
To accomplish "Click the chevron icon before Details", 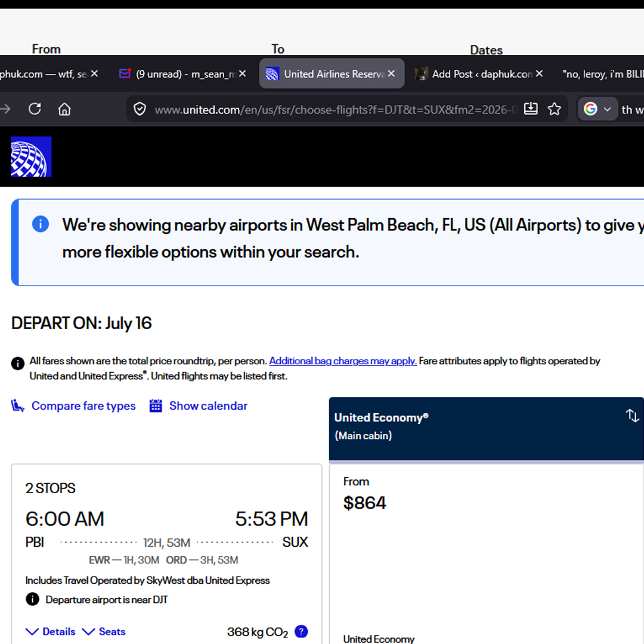I will tap(32, 631).
